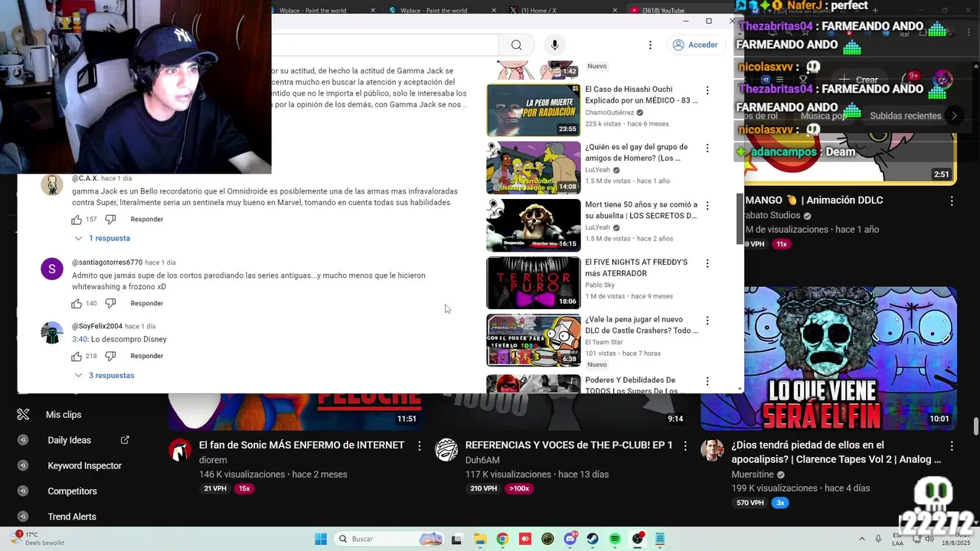Click the Competitors sidebar icon
Viewport: 980px width, 551px height.
click(x=23, y=491)
